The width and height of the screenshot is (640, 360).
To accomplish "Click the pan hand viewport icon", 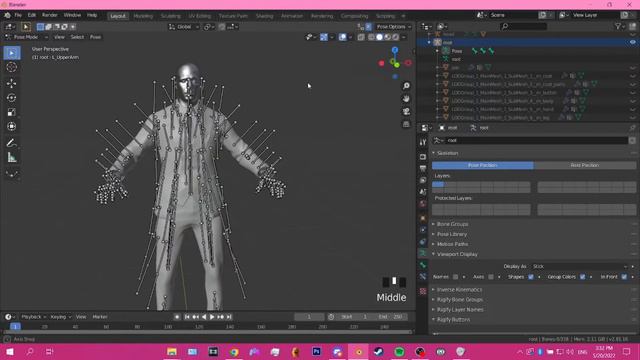I will tap(406, 98).
